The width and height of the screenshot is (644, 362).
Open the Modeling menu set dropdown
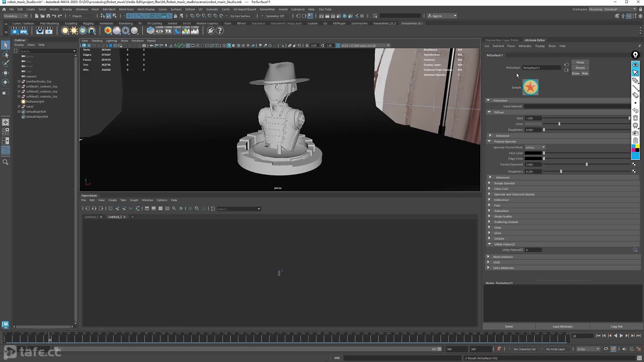point(15,16)
